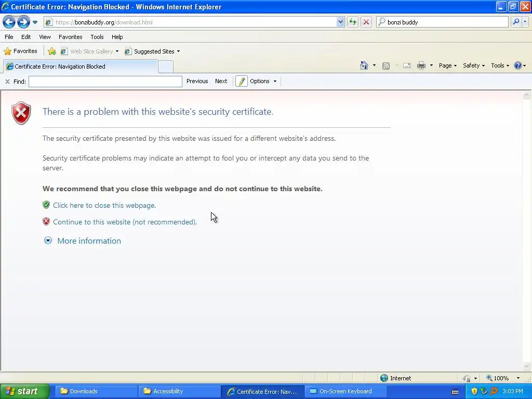Switch to On-Screen Keyboard in the taskbar
Image resolution: width=532 pixels, height=399 pixels.
[x=345, y=391]
